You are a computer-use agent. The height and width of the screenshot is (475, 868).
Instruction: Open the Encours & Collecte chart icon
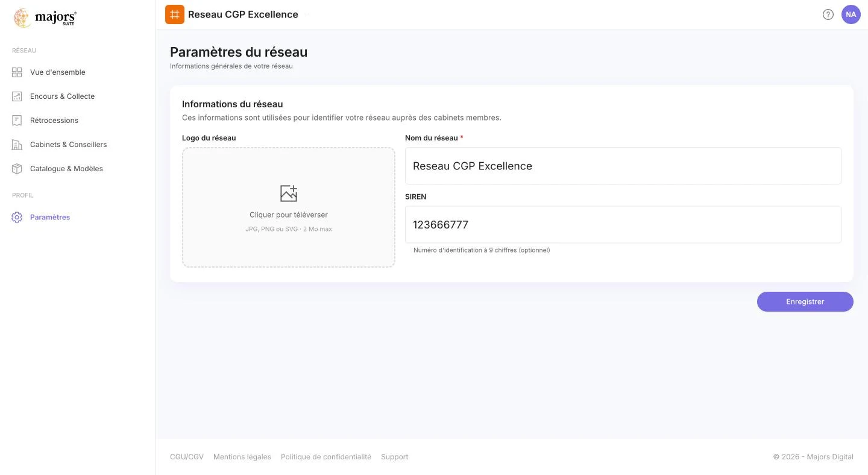point(17,96)
